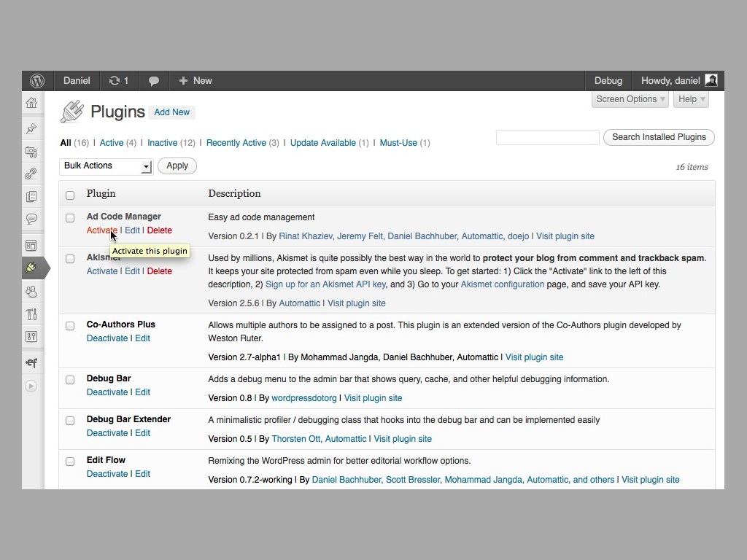
Task: Open the Users icon in sidebar
Action: pyautogui.click(x=31, y=292)
